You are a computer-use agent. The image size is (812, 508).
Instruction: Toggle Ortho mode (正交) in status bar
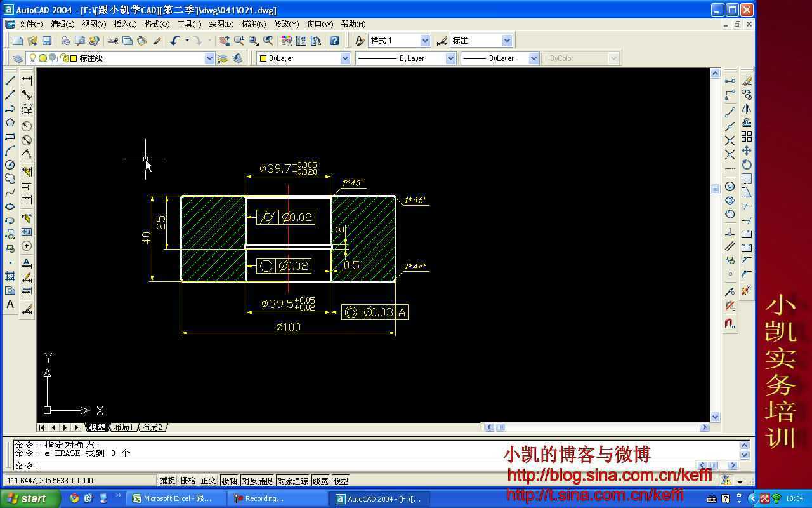[x=208, y=481]
